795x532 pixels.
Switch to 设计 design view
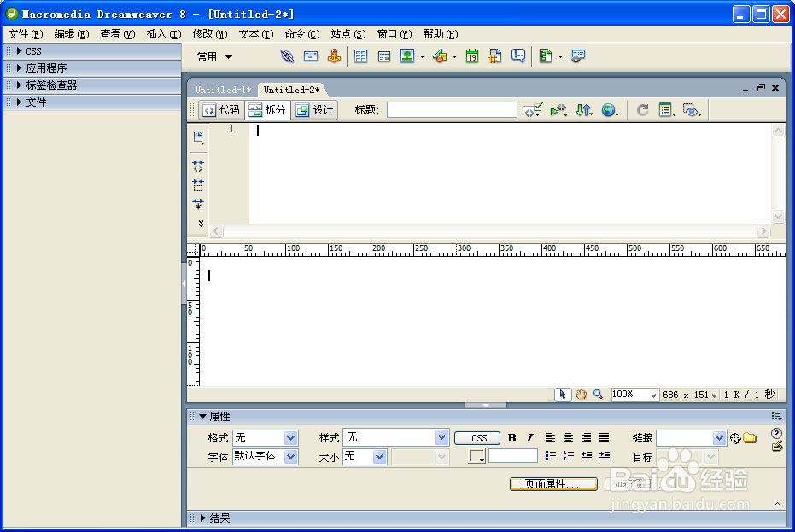point(314,110)
